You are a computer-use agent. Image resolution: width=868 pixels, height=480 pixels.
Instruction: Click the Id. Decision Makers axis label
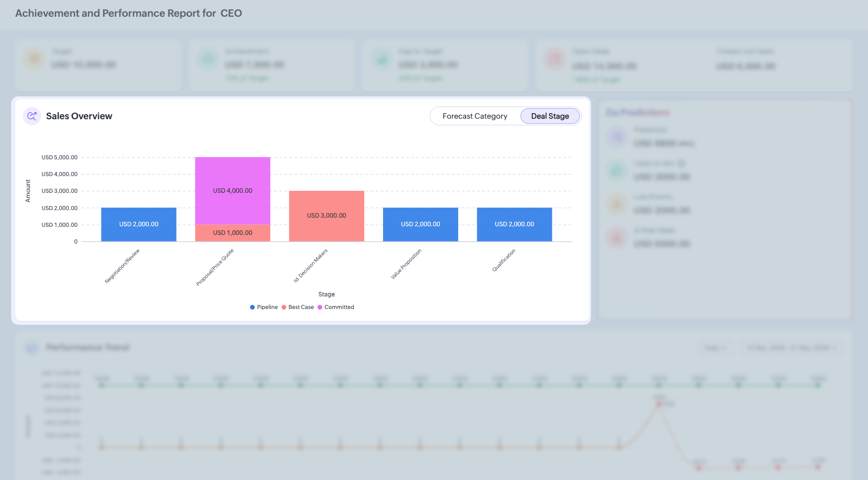(x=310, y=265)
